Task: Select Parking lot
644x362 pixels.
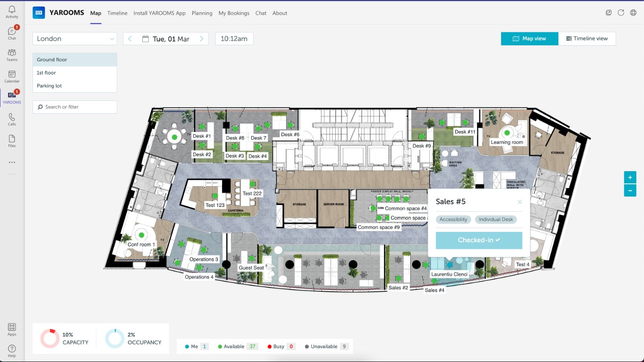Action: point(75,86)
